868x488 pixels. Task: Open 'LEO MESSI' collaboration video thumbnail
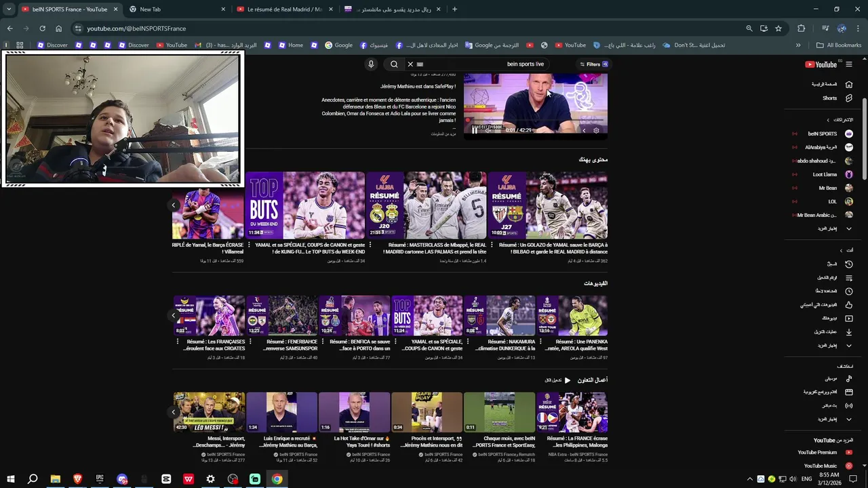210,411
